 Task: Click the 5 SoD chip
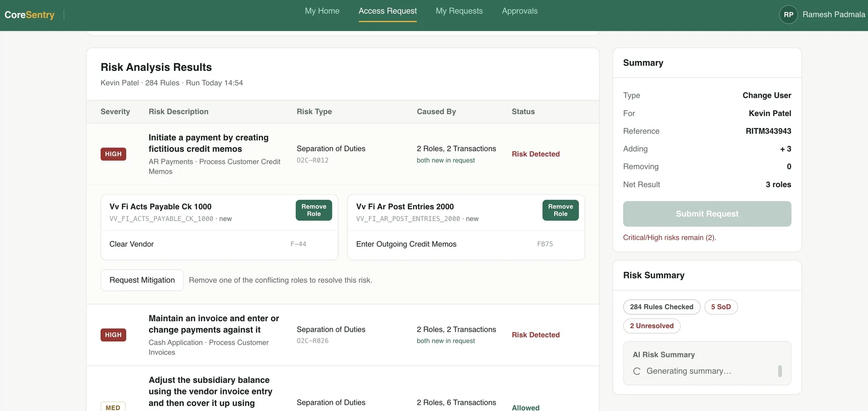pos(721,307)
